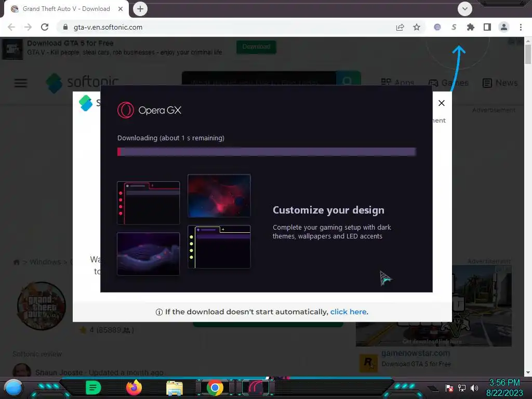Expand the tab search chevron
The image size is (532, 399).
click(465, 9)
